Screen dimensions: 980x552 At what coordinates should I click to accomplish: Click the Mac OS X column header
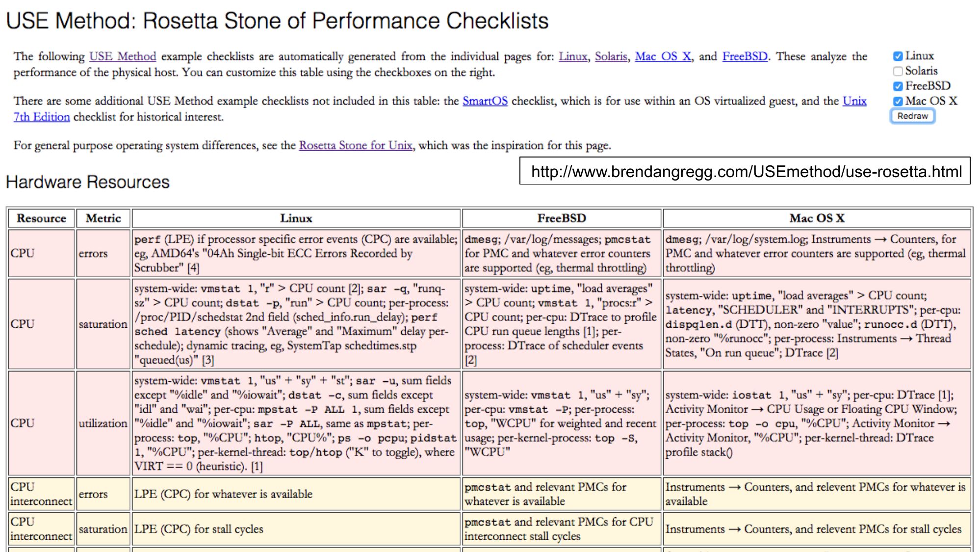(x=817, y=218)
